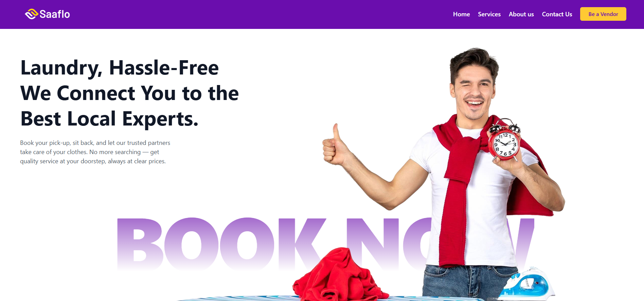Click the Laundry, Hassle-Free heading line
This screenshot has height=301, width=644.
(x=120, y=68)
